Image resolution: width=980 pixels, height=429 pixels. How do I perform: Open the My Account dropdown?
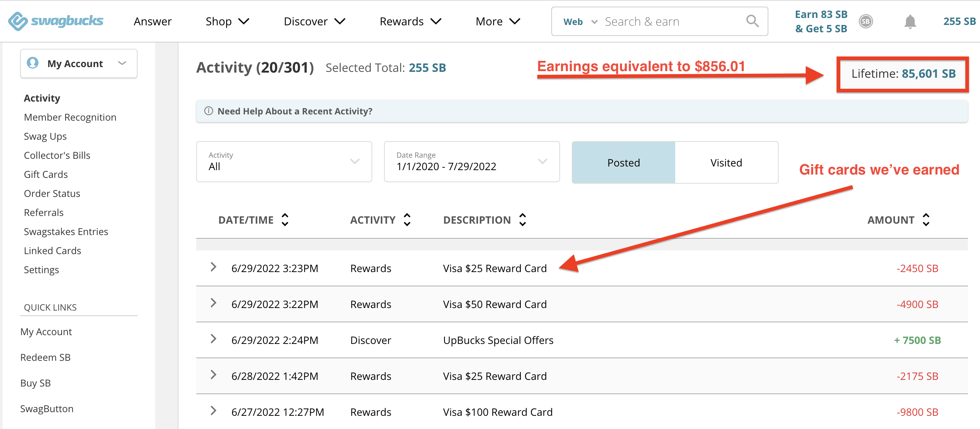[x=79, y=63]
